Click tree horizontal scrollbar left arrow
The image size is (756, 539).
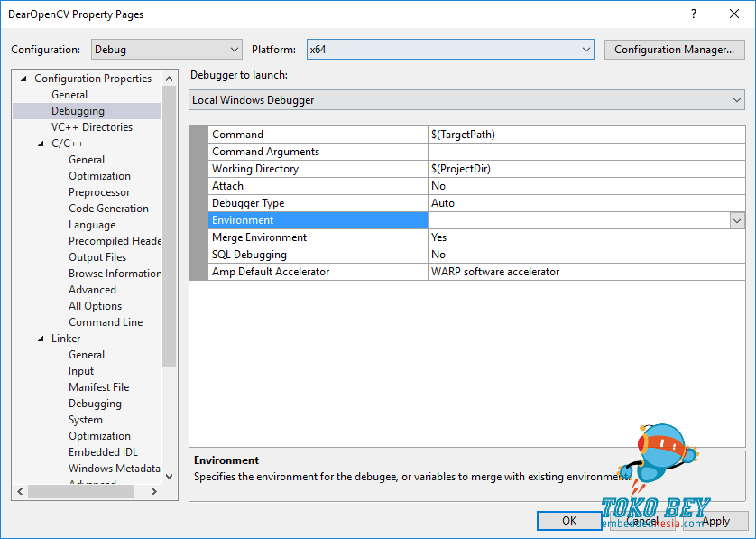click(20, 492)
